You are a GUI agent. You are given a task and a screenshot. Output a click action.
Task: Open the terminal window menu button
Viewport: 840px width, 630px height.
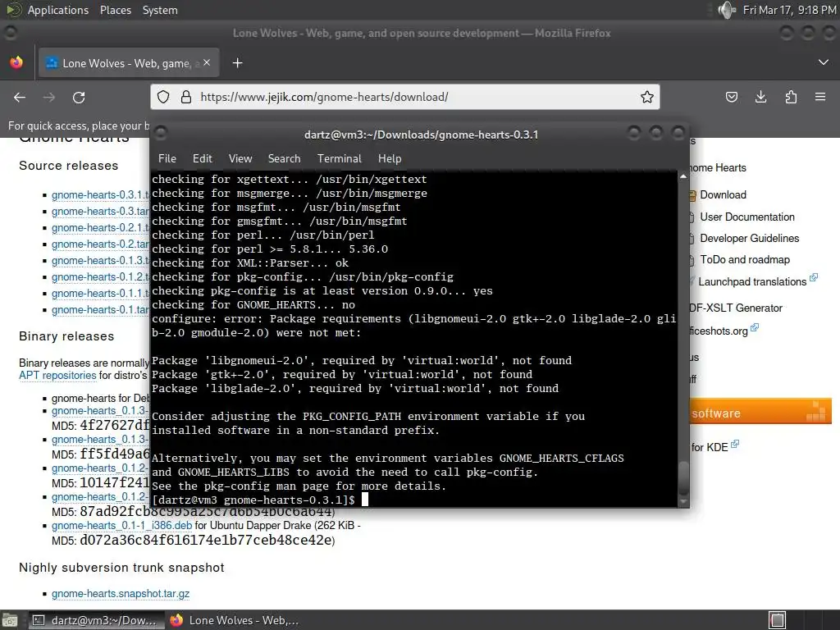point(160,134)
